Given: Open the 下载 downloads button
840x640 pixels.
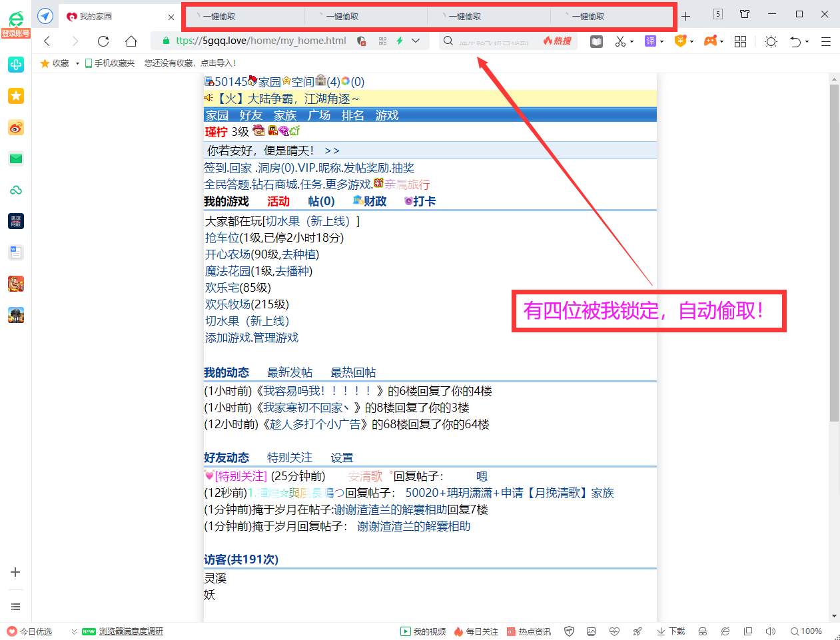Looking at the screenshot, I should 671,631.
